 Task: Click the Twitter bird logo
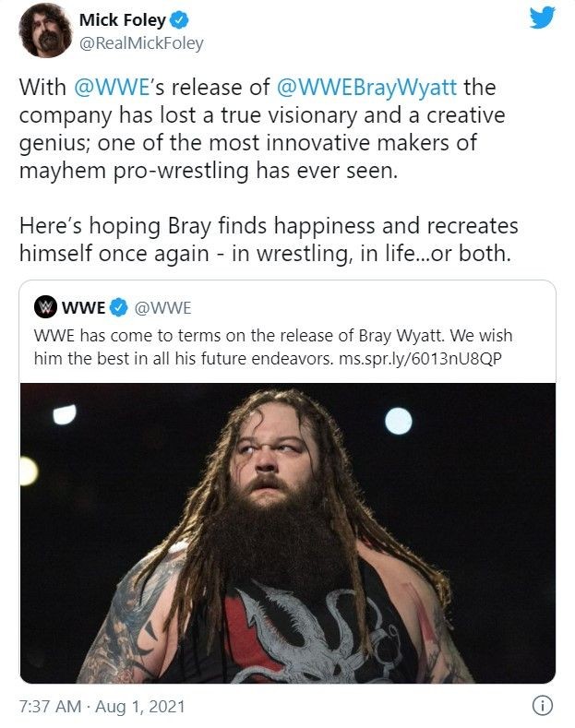point(543,18)
